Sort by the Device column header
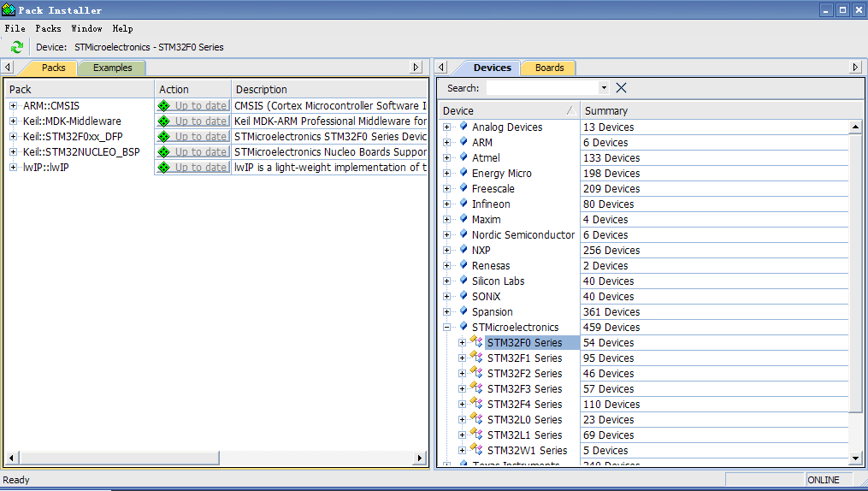The image size is (868, 491). click(510, 110)
